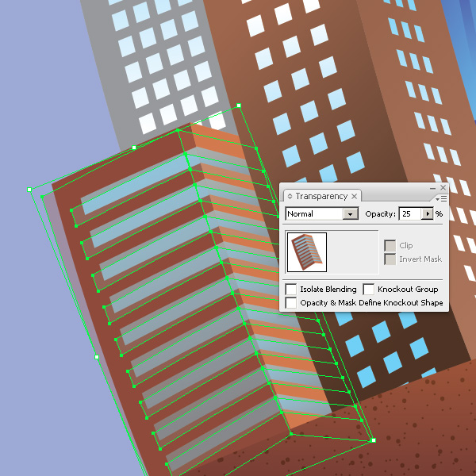Open the Normal blending mode dropdown

(x=351, y=214)
